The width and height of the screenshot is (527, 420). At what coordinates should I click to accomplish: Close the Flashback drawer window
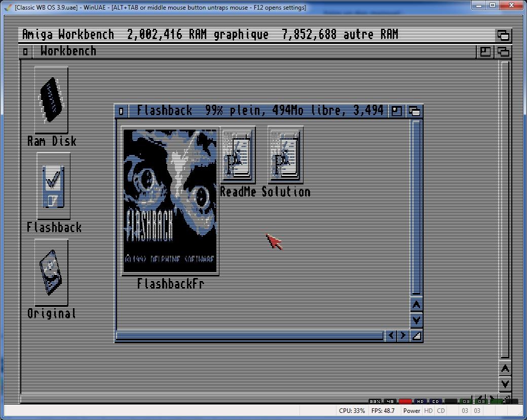121,111
